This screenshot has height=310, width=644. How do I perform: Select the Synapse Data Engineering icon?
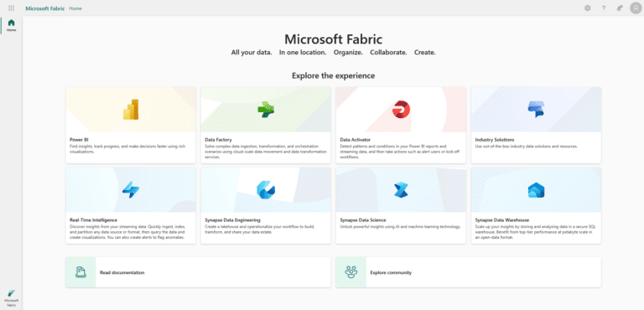[x=266, y=189]
